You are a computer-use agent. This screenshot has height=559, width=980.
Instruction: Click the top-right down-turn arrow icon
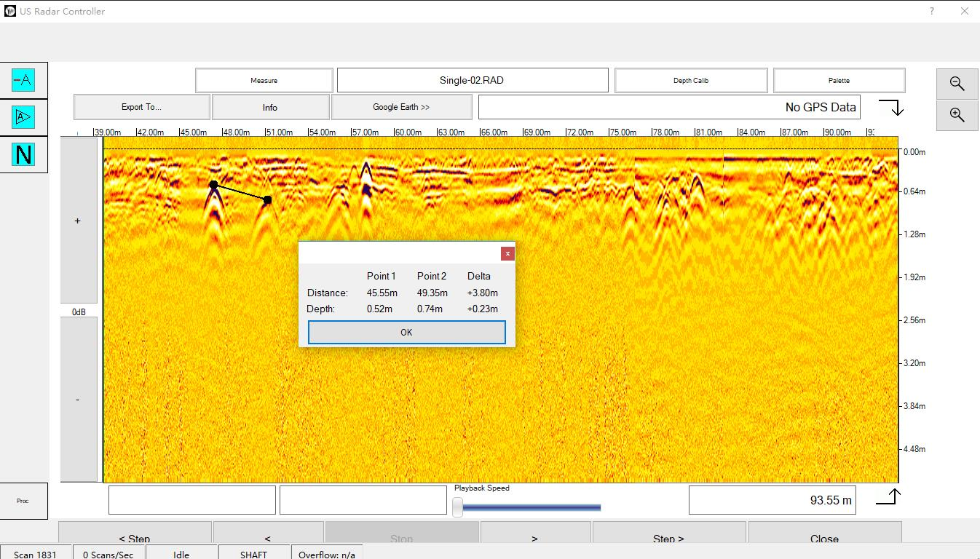tap(891, 108)
